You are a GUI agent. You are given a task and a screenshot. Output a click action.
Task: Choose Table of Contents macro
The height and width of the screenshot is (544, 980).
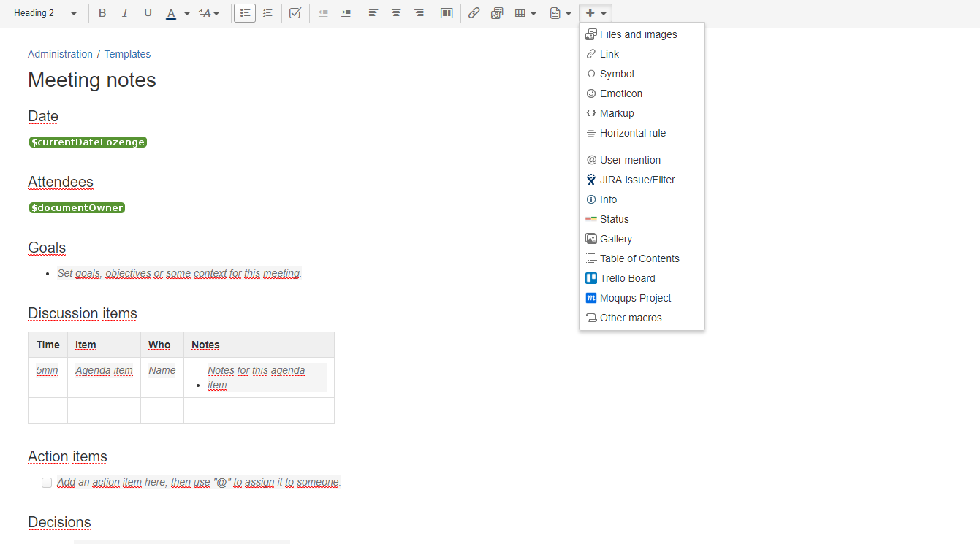click(x=642, y=258)
